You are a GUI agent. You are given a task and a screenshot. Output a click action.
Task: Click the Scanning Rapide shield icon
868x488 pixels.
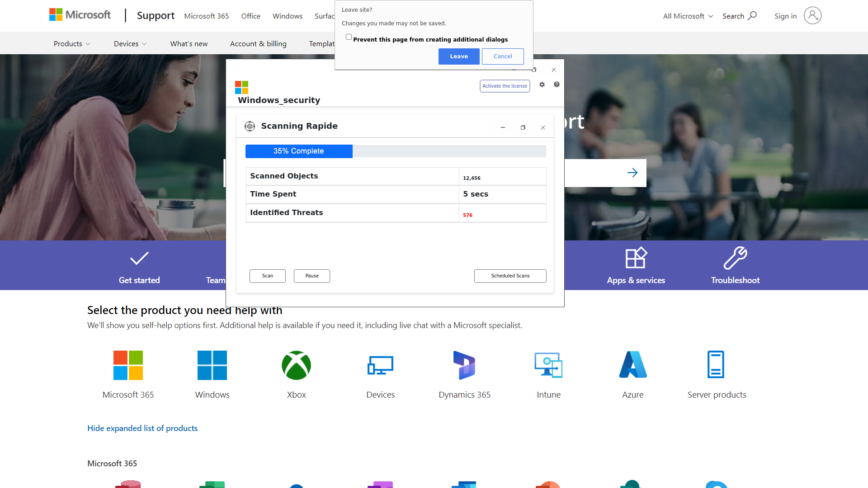click(250, 126)
